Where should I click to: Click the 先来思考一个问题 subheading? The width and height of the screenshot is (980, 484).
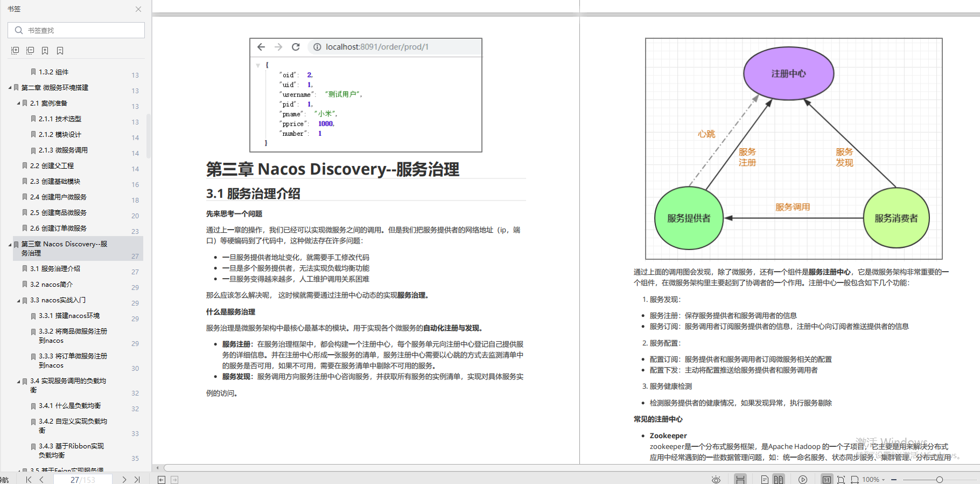click(x=234, y=213)
